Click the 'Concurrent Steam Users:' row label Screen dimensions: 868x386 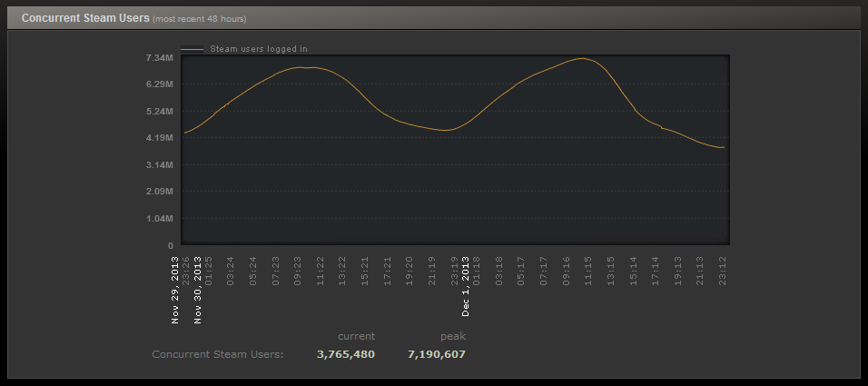pyautogui.click(x=218, y=354)
